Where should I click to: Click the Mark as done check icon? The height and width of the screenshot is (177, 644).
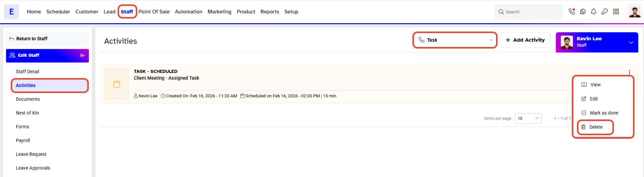[x=584, y=113]
